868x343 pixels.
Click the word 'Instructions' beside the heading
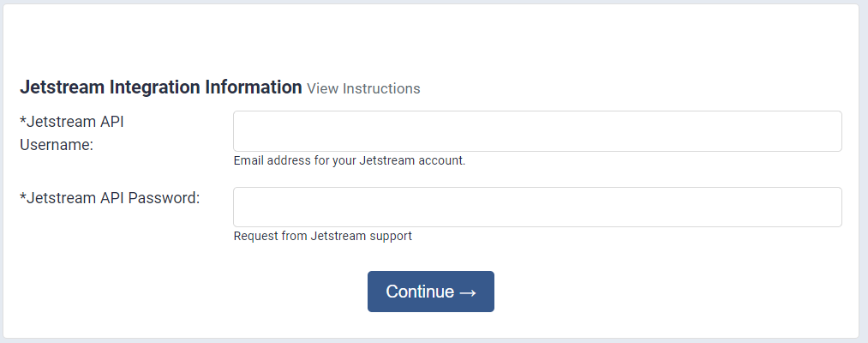381,88
